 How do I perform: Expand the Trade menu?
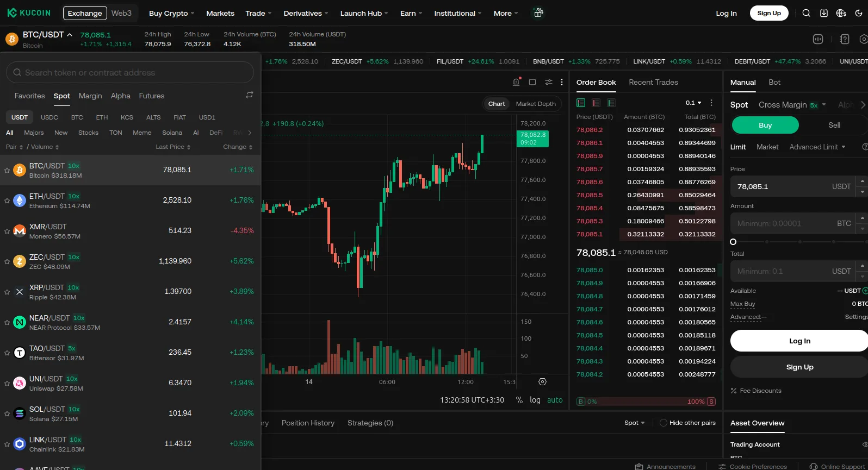click(258, 13)
